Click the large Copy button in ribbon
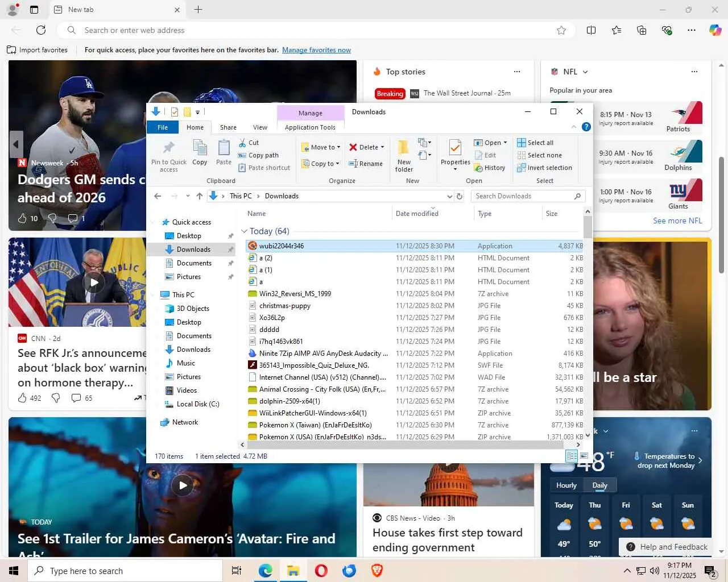 coord(200,153)
